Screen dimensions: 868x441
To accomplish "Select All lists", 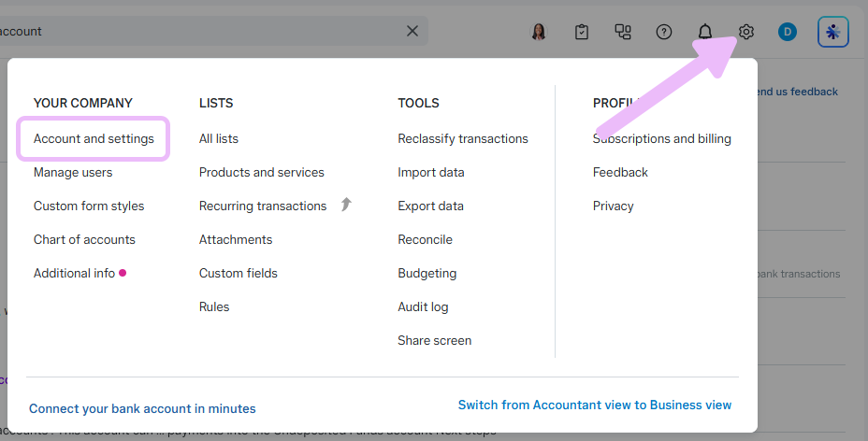I will 219,138.
